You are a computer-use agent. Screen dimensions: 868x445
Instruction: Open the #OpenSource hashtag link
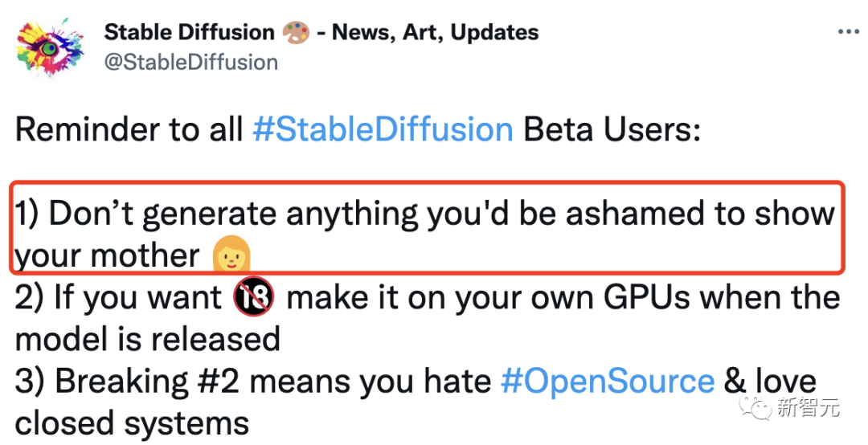pos(607,381)
